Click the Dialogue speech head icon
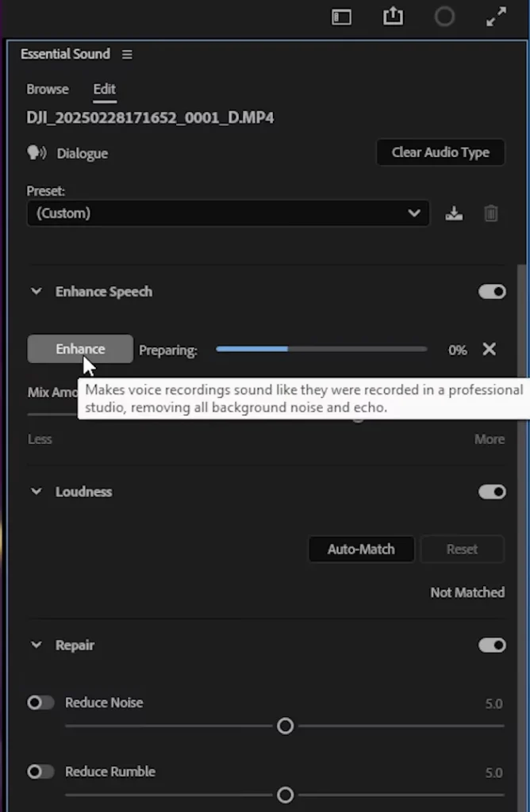 36,153
